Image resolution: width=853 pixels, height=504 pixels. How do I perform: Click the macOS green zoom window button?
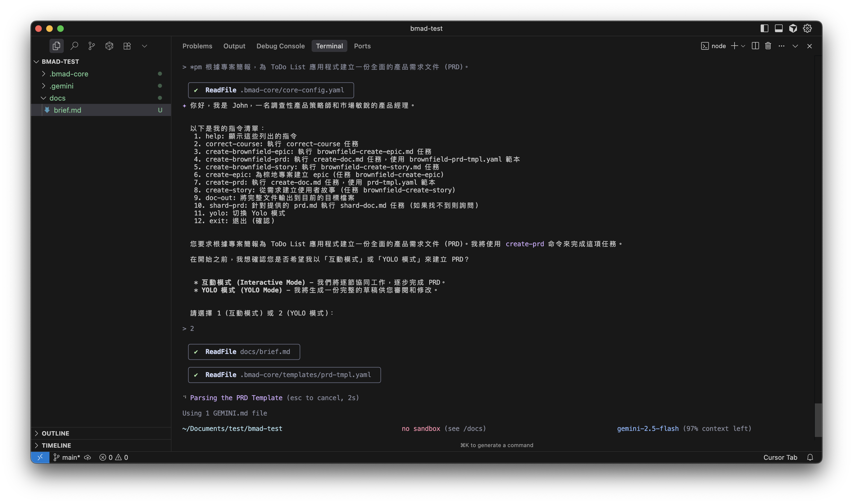pos(60,29)
